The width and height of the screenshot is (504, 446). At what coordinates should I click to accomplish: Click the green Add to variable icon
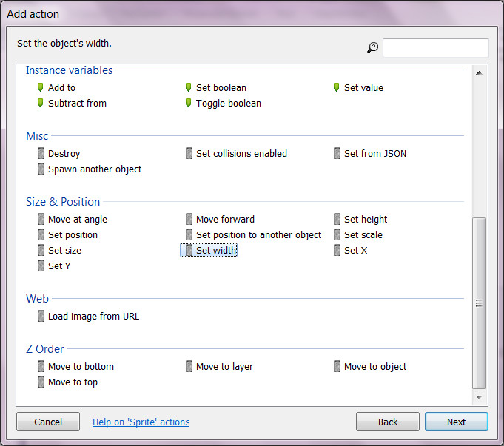pyautogui.click(x=41, y=88)
